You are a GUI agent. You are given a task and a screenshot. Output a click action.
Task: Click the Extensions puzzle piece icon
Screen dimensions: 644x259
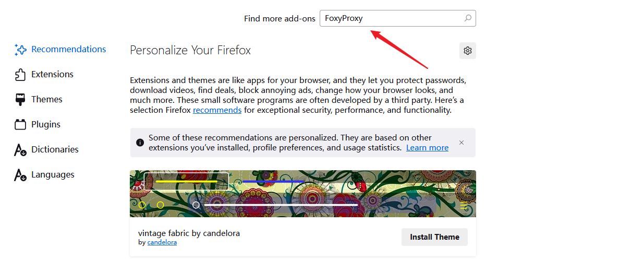click(x=20, y=75)
